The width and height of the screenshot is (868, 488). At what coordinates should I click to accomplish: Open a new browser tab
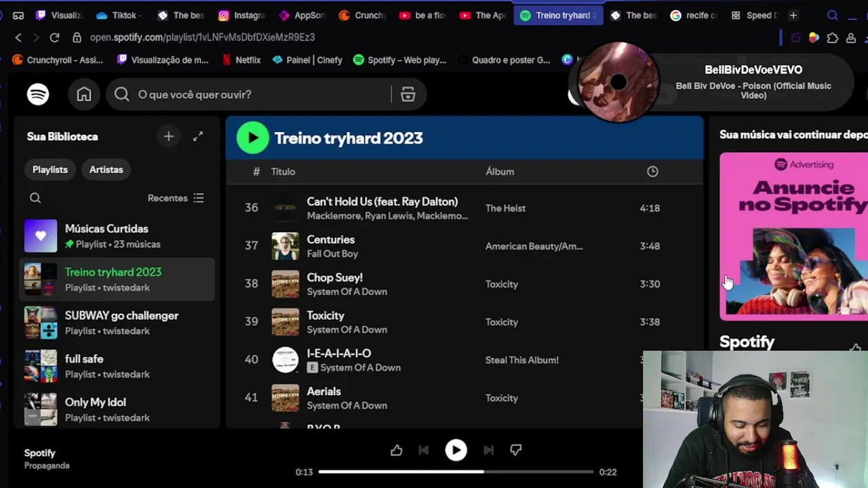click(x=793, y=15)
